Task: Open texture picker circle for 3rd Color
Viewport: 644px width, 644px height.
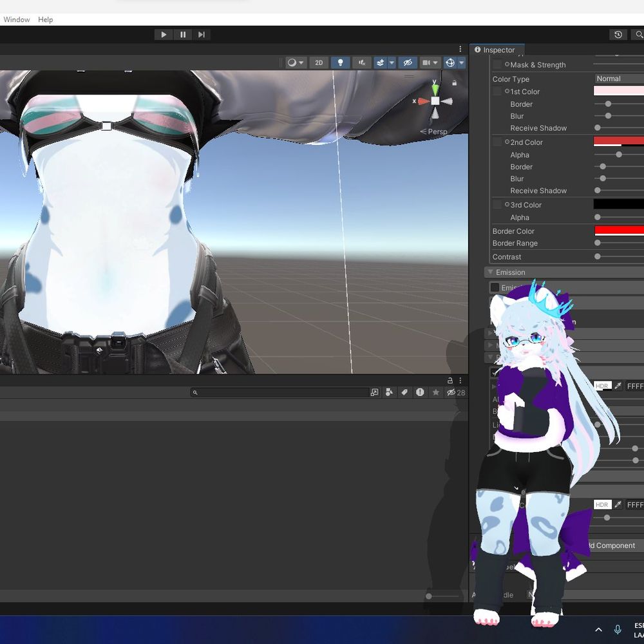Action: click(x=507, y=204)
